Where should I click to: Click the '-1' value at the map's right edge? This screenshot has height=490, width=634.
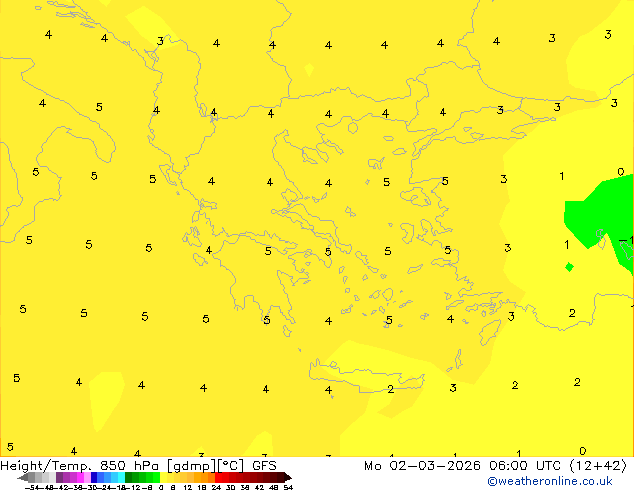627,241
